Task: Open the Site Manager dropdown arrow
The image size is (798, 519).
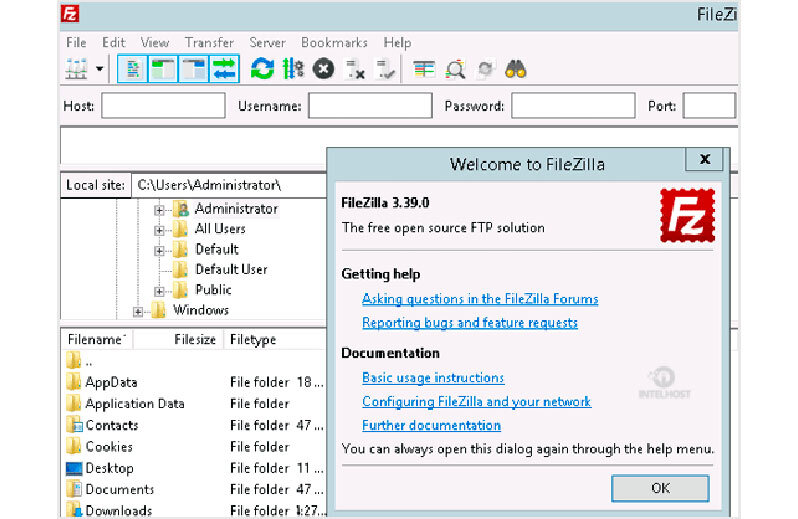Action: (100, 69)
